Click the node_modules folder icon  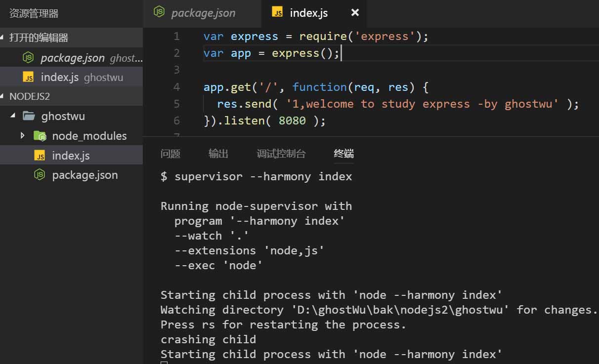click(40, 136)
